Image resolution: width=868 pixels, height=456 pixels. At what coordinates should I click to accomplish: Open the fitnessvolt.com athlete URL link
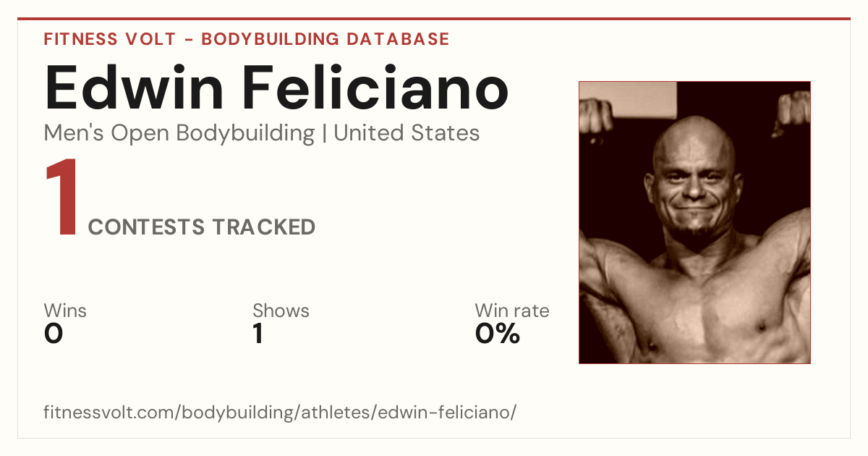[x=280, y=413]
